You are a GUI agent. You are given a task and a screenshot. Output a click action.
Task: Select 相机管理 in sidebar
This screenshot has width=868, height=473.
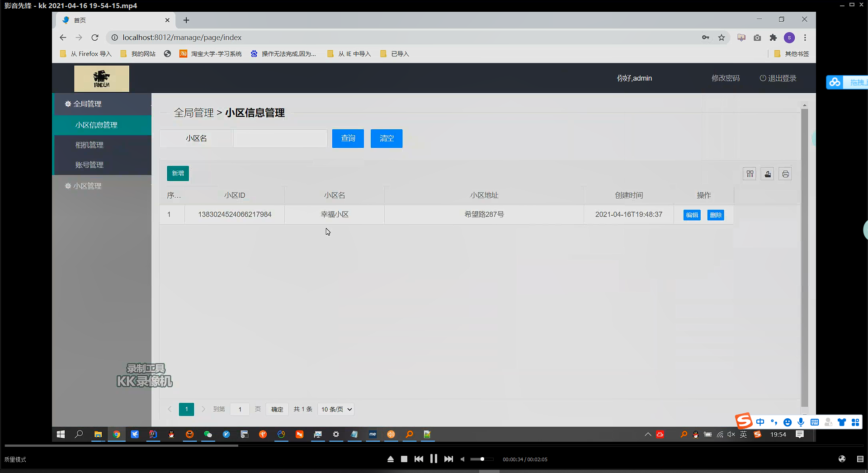tap(103, 145)
